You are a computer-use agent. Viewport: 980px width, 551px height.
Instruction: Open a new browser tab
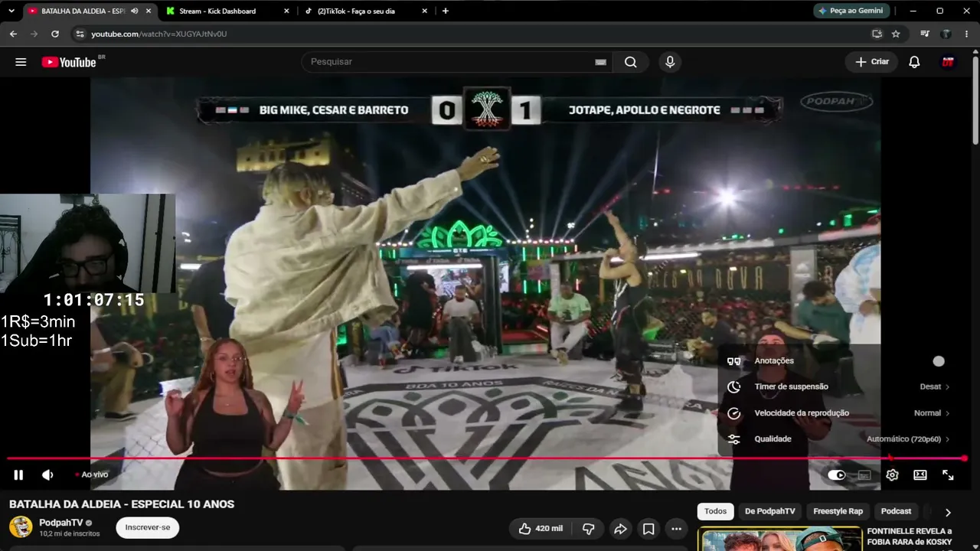446,11
